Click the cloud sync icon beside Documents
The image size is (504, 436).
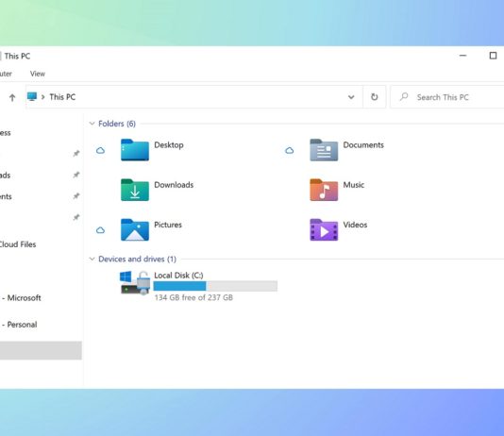point(290,150)
